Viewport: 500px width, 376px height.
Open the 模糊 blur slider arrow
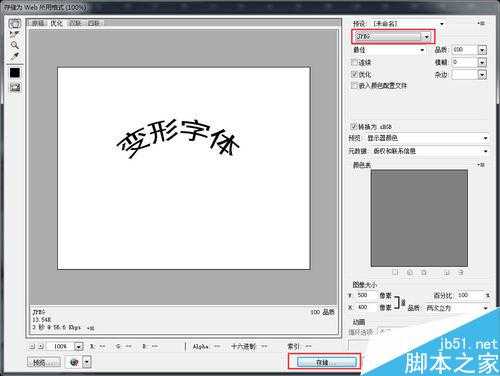(x=482, y=63)
